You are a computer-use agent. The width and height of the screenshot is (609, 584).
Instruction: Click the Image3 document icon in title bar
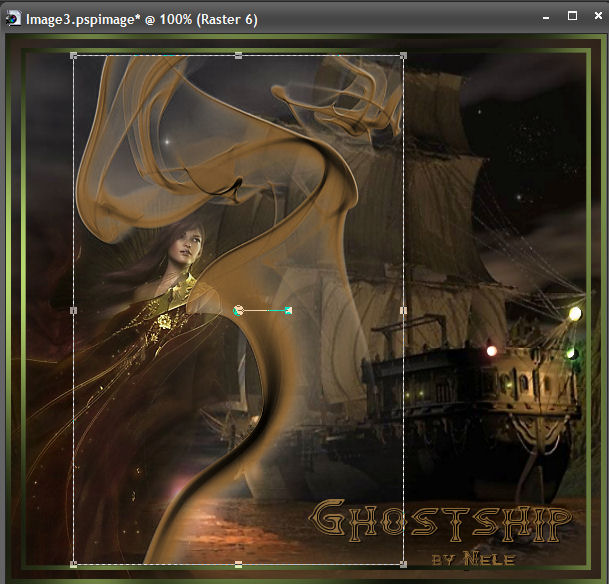(12, 18)
